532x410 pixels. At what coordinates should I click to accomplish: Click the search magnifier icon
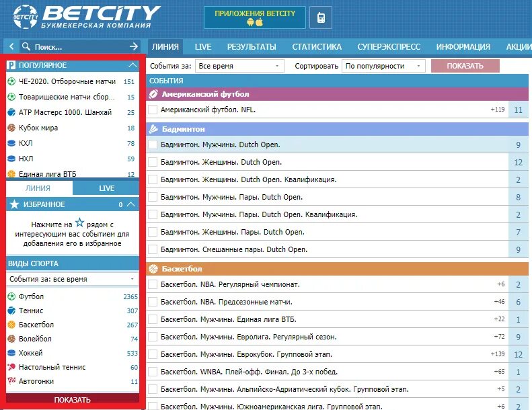tap(26, 46)
